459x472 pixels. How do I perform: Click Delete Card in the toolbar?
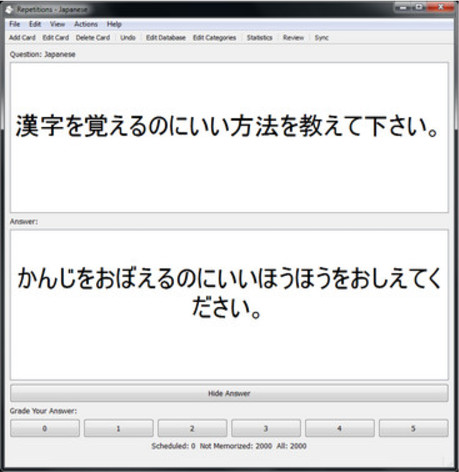click(x=93, y=38)
